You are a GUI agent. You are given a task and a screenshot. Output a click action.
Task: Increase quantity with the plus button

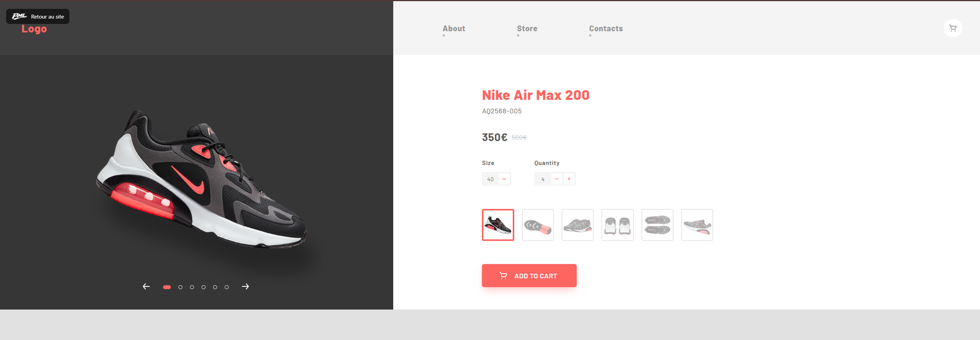coord(569,179)
